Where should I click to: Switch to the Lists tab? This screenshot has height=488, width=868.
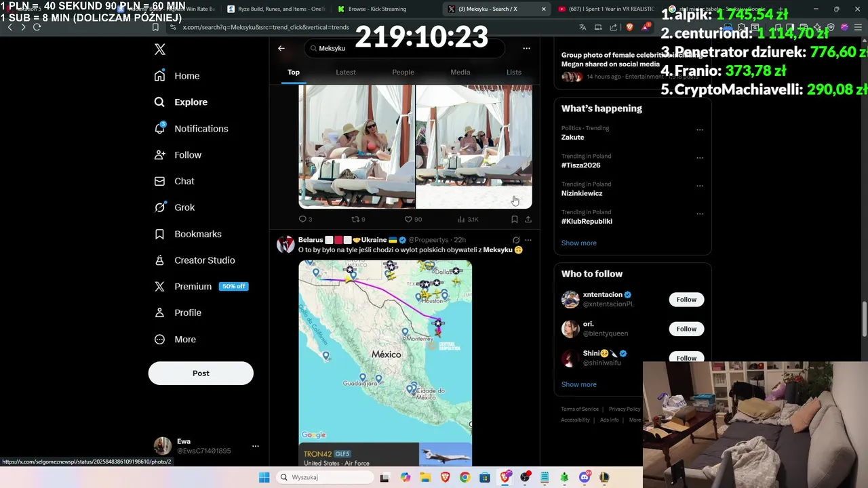point(514,73)
